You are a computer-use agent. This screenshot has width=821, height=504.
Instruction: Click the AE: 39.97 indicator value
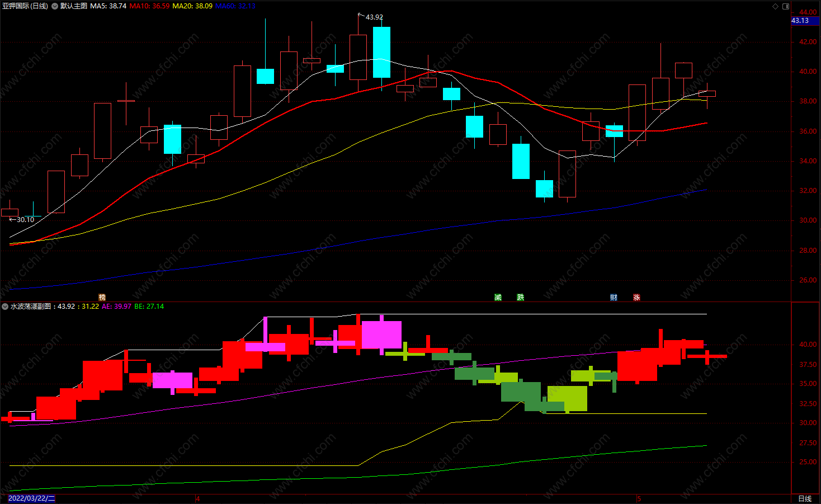[116, 307]
